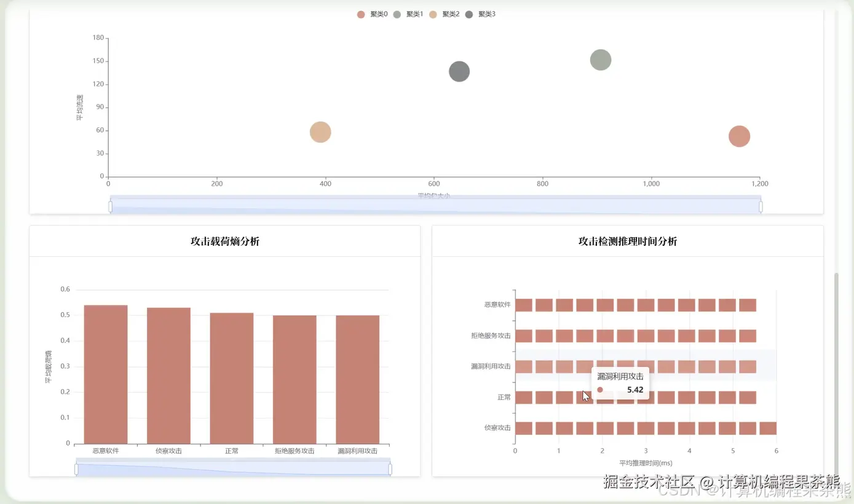Image resolution: width=854 pixels, height=504 pixels.
Task: Click the 正常 row in inference time chart
Action: 636,398
